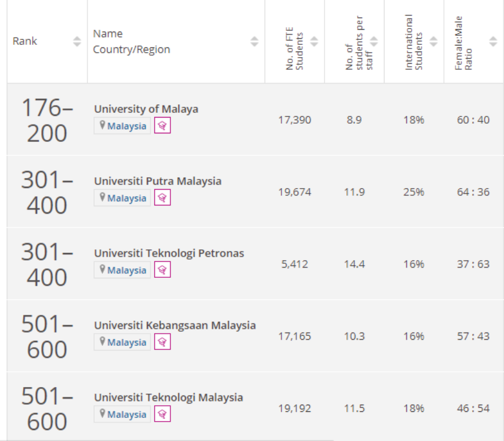Click Malaysia tag under Universiti Teknologi Petronas

[122, 270]
